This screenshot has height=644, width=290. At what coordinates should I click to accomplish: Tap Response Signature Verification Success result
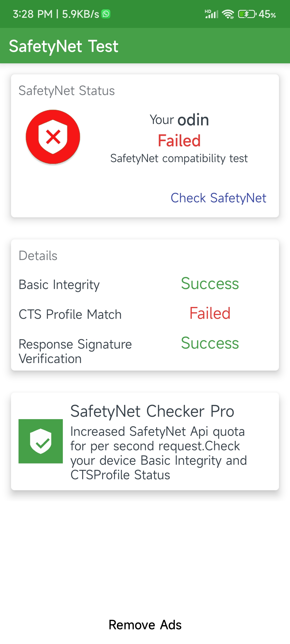pyautogui.click(x=210, y=343)
